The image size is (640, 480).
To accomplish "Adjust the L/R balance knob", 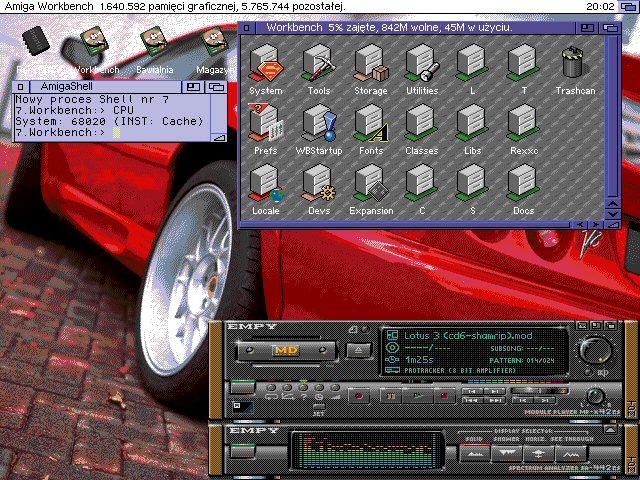I will pos(596,396).
